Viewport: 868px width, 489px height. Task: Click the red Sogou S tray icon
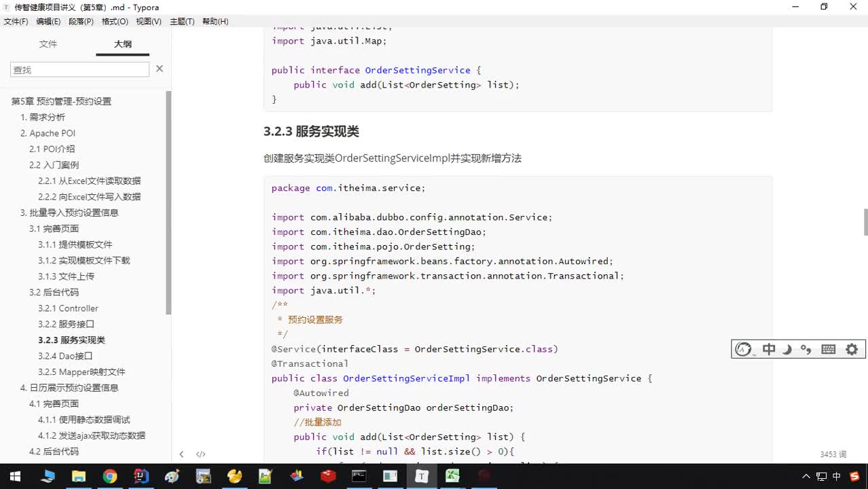tap(854, 476)
